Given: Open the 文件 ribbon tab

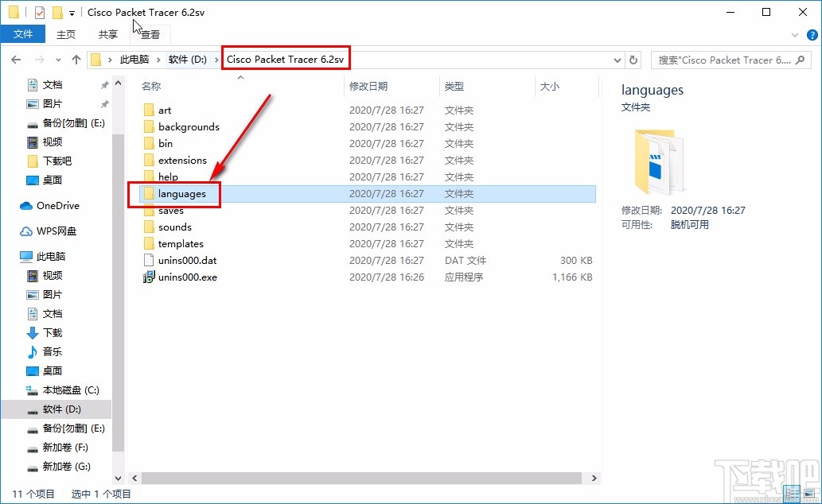Looking at the screenshot, I should tap(22, 34).
